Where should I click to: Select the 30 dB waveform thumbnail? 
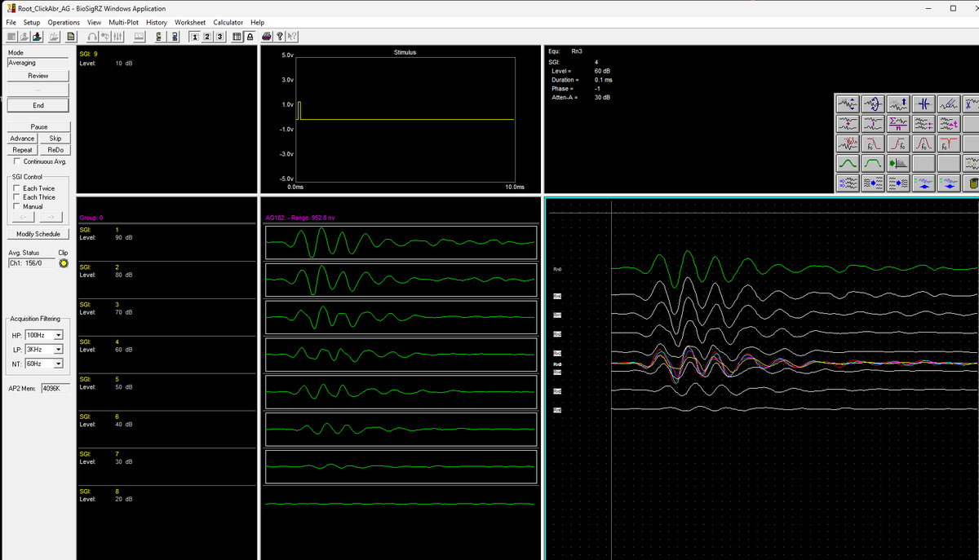click(401, 466)
